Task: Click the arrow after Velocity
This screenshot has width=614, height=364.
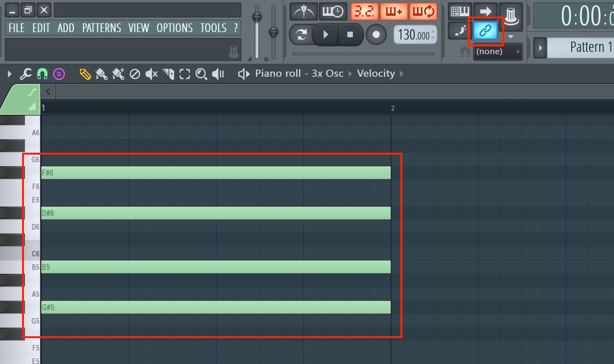Action: [401, 74]
